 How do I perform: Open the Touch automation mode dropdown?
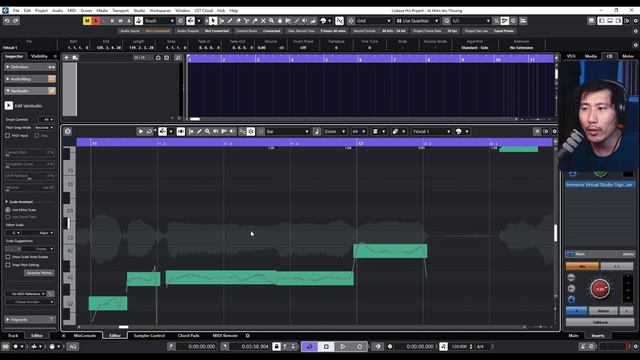click(x=159, y=21)
